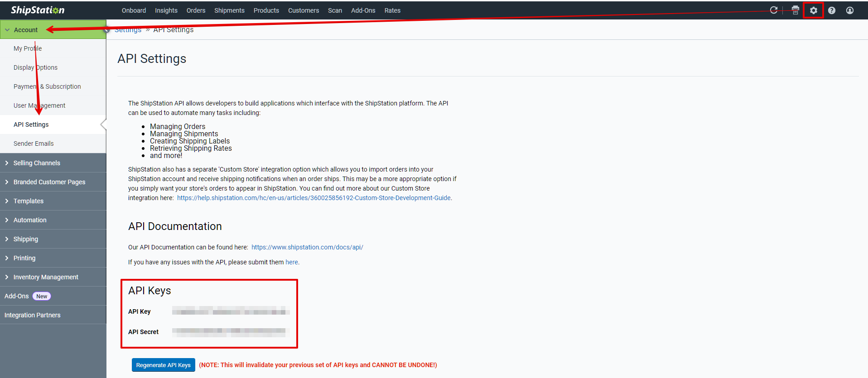Screen dimensions: 868x378
Task: Click the Settings breadcrumb link
Action: pyautogui.click(x=128, y=30)
